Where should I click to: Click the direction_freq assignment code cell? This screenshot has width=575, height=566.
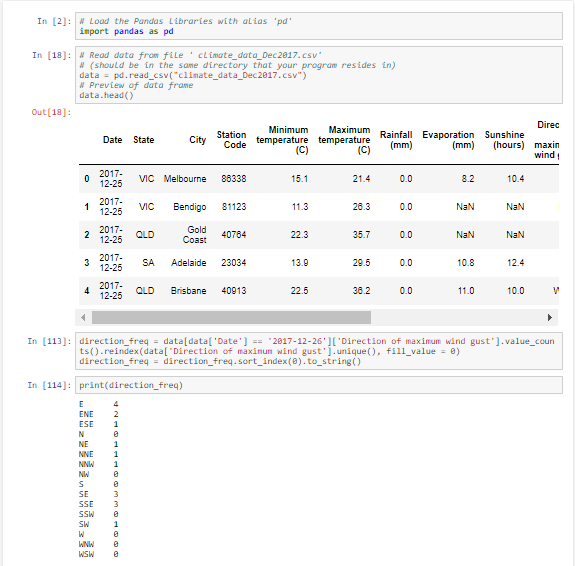[319, 351]
